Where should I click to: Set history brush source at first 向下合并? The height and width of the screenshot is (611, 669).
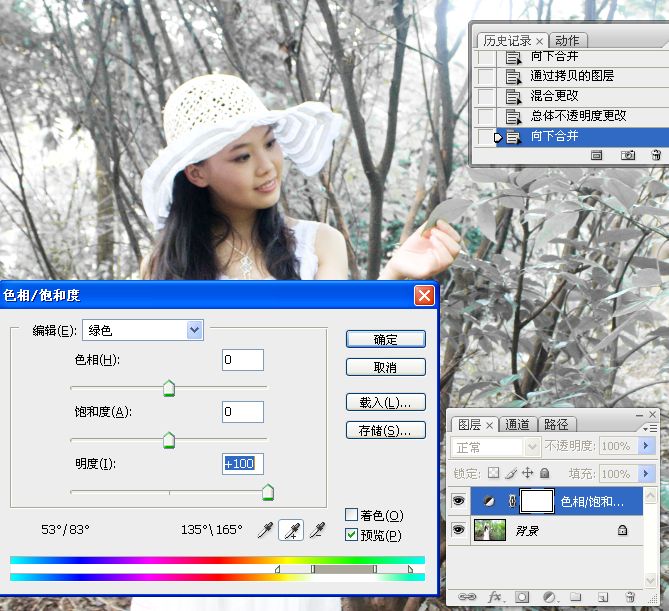486,57
